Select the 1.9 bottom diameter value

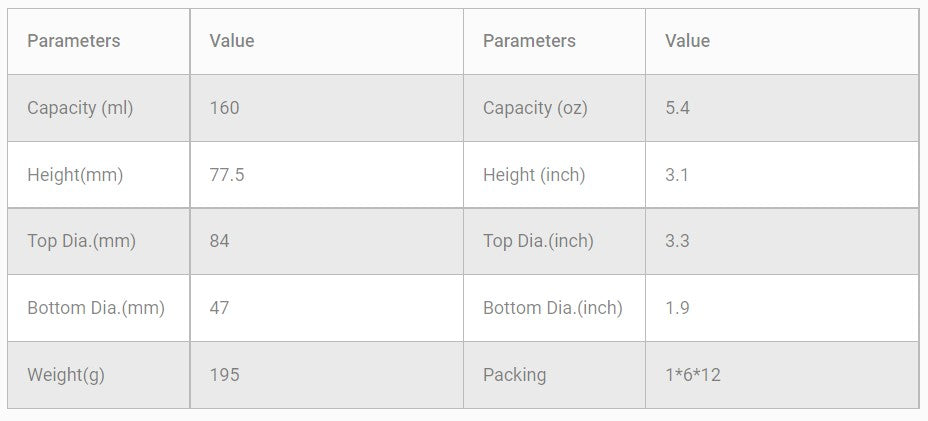click(x=677, y=308)
